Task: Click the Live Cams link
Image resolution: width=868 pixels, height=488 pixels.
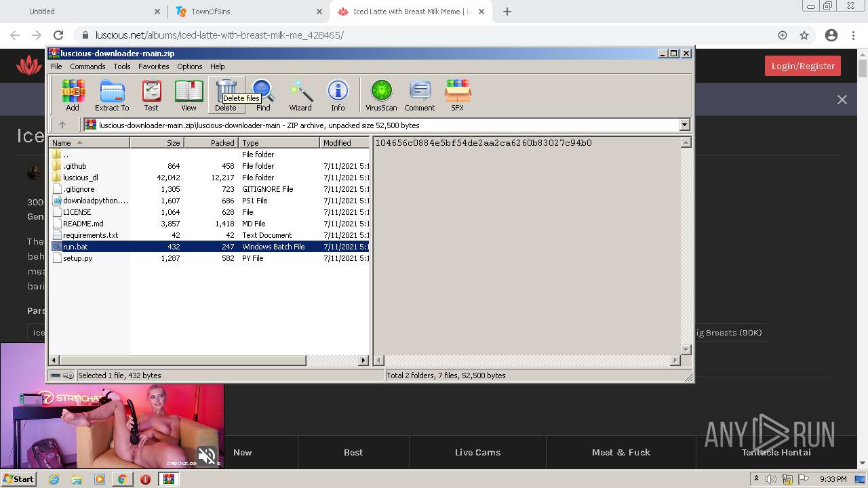Action: [x=477, y=452]
